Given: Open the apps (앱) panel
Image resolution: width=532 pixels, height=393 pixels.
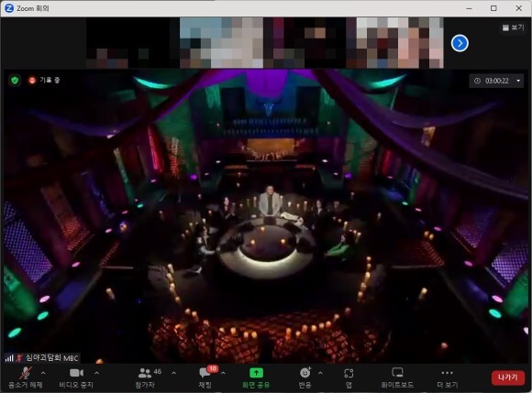Looking at the screenshot, I should (349, 377).
